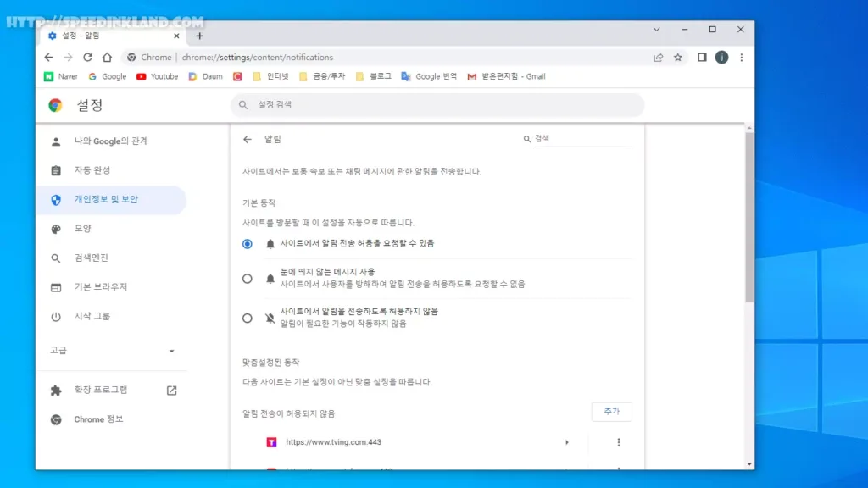Viewport: 868px width, 488px height.
Task: Click the settings page vertical scrollbar
Action: point(749,218)
